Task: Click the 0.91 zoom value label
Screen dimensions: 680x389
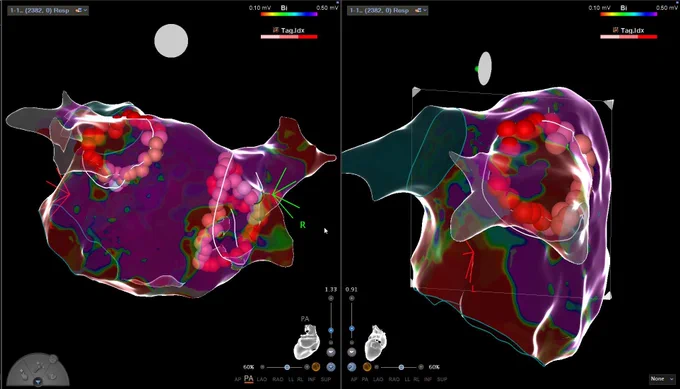Action: click(352, 289)
